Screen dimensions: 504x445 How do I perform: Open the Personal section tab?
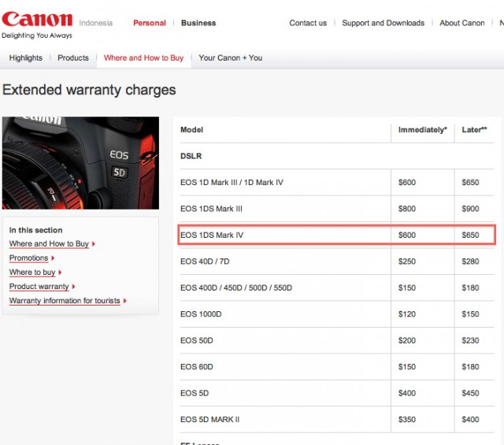click(x=149, y=23)
